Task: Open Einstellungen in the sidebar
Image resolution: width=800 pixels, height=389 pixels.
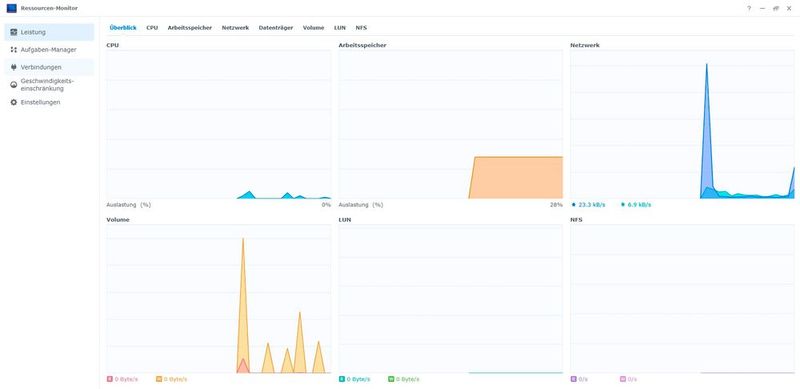Action: pos(49,102)
